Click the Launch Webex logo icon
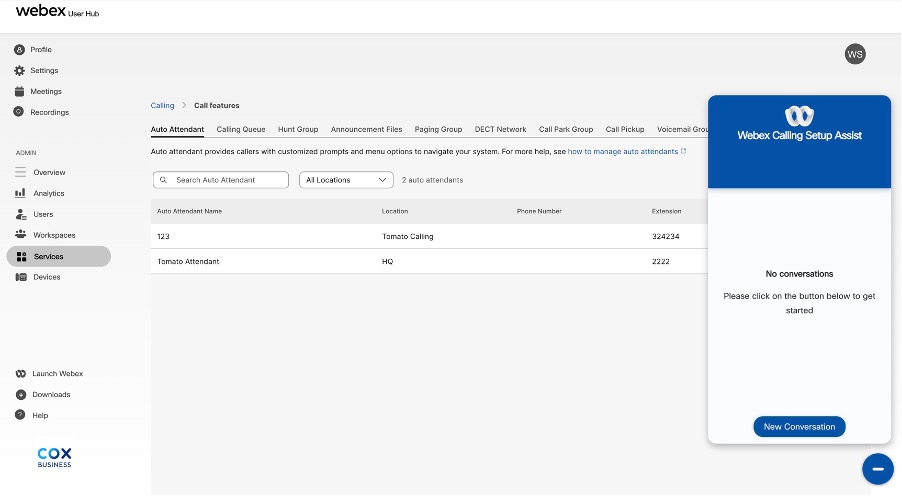 click(21, 373)
